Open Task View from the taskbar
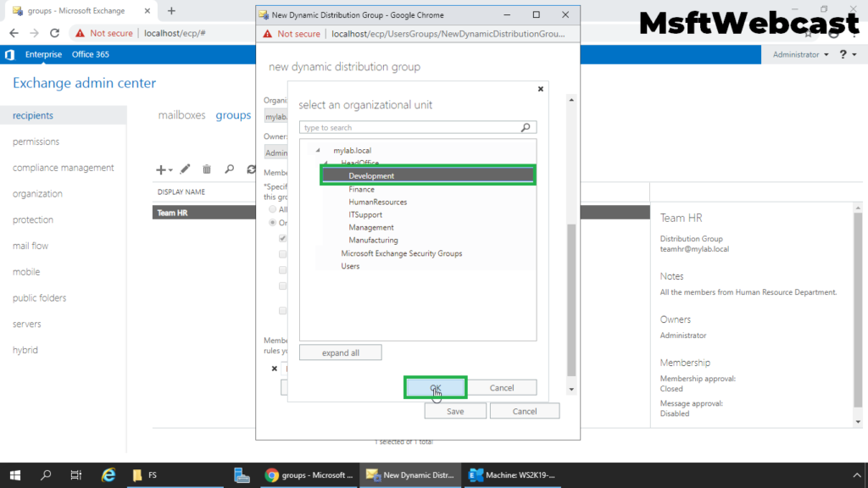 coord(75,475)
